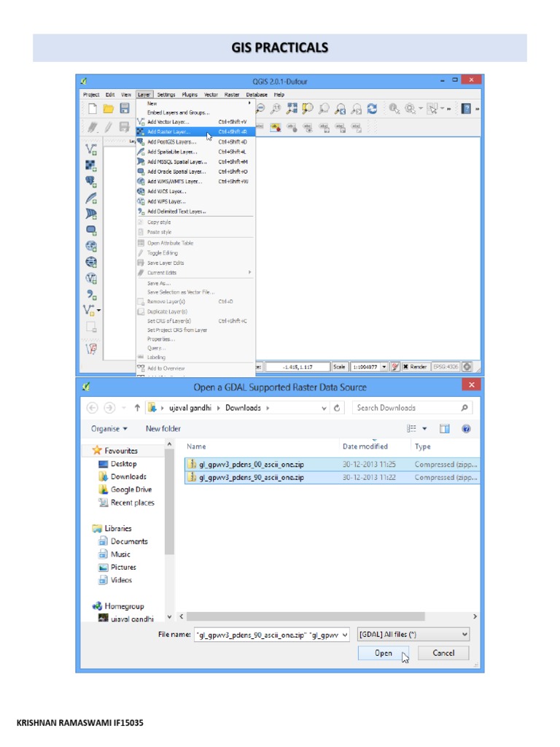Open the File name dropdown arrow
The image size is (560, 747).
click(x=345, y=635)
